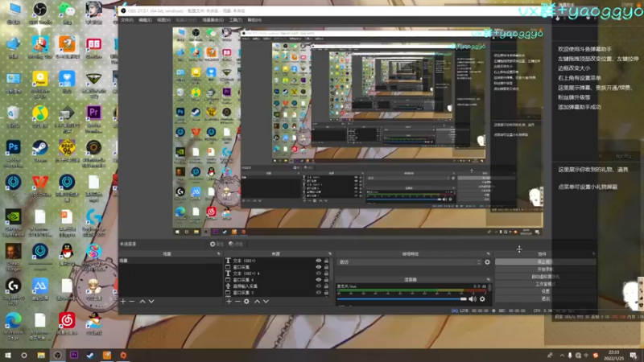Open mixer channel settings gear
644x362 pixels.
(x=482, y=298)
